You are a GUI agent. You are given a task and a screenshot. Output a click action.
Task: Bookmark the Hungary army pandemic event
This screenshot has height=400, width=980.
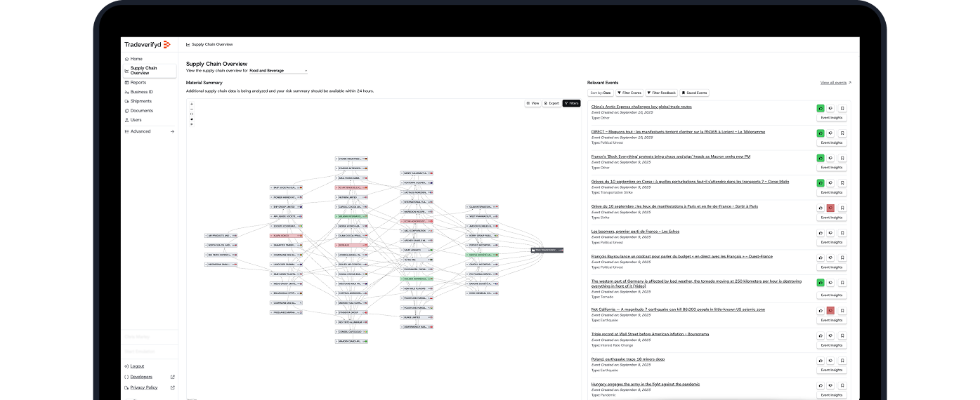842,385
